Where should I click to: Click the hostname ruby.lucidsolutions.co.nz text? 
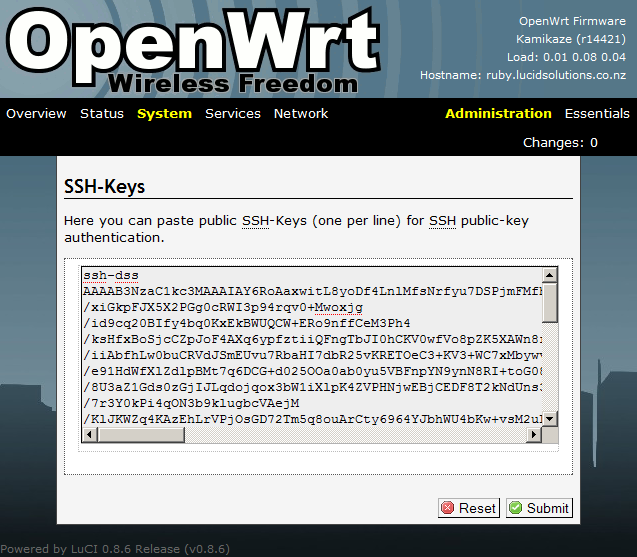coord(556,75)
